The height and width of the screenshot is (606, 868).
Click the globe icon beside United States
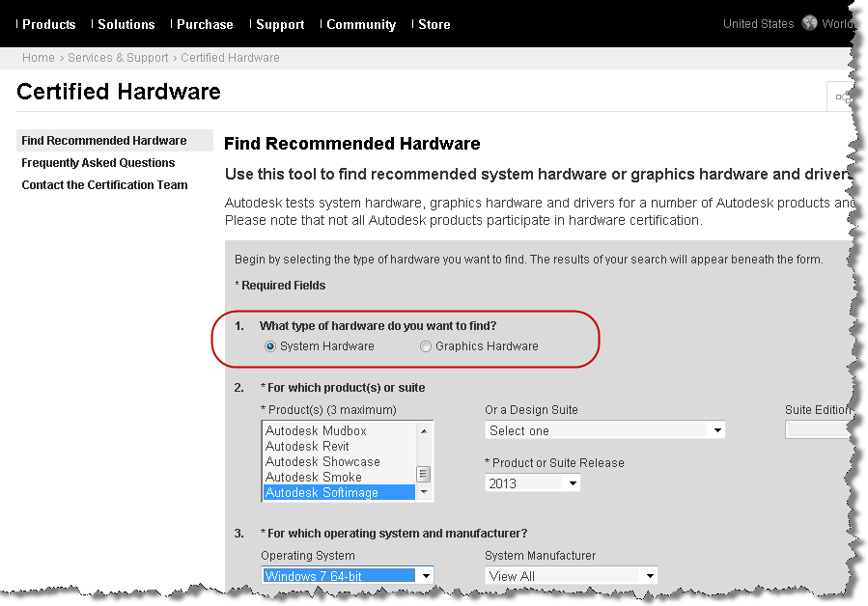click(x=809, y=24)
